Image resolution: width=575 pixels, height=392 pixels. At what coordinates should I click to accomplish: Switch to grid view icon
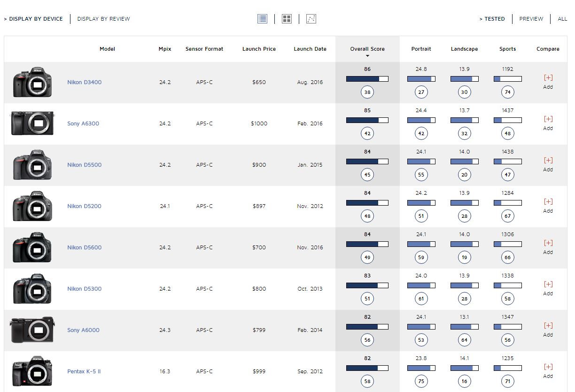tap(287, 19)
